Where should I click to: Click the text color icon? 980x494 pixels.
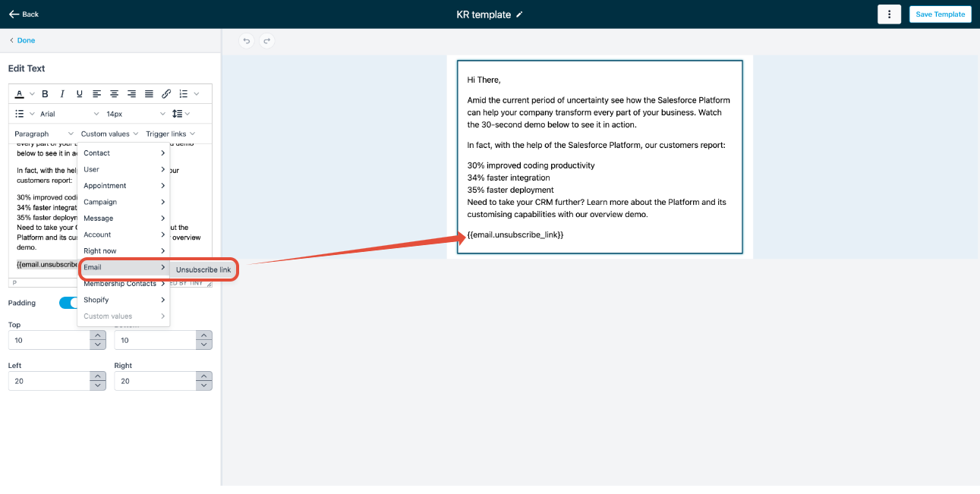click(20, 94)
